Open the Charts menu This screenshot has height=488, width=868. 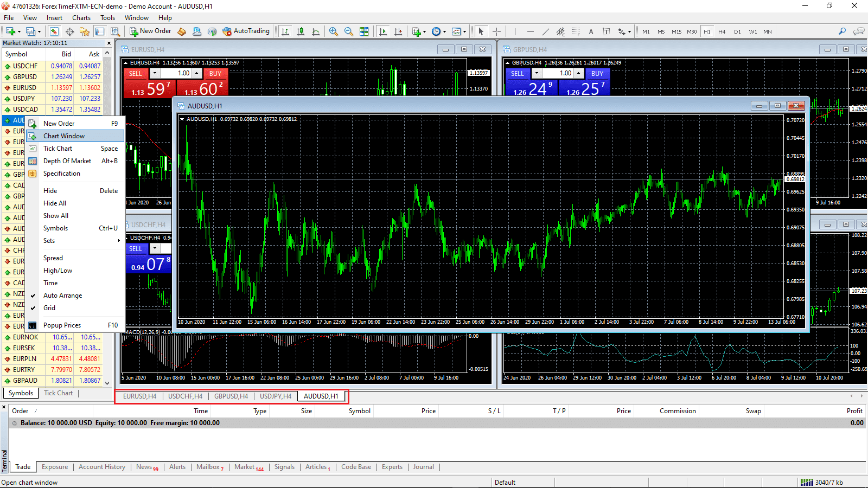coord(81,17)
